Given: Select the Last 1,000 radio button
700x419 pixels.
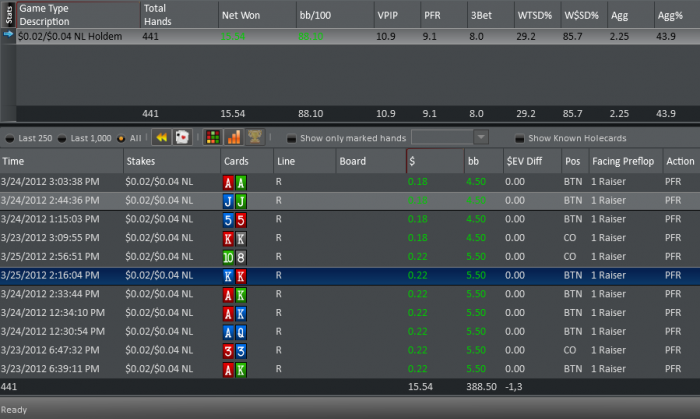Looking at the screenshot, I should click(62, 139).
